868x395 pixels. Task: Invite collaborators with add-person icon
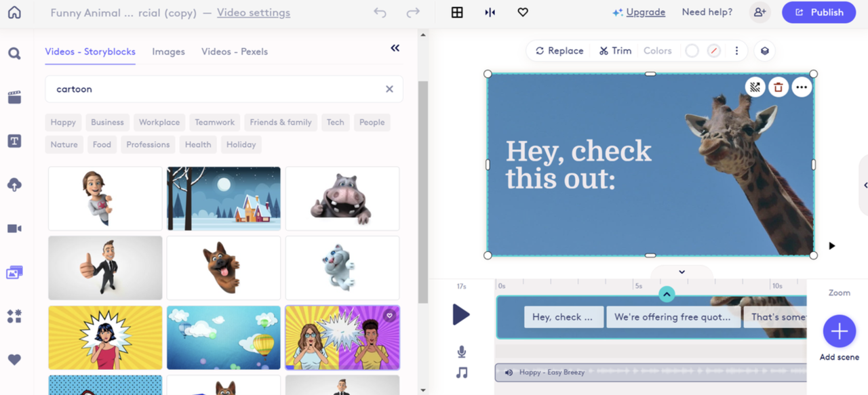click(x=759, y=12)
